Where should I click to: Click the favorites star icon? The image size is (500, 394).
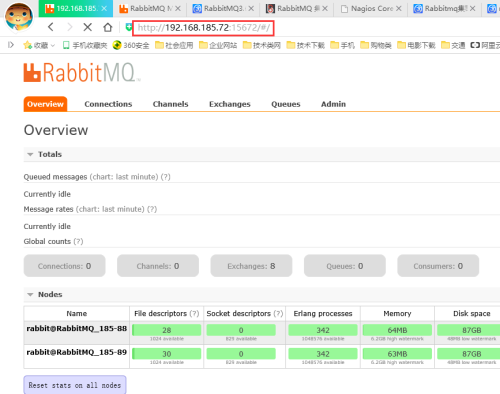click(27, 45)
